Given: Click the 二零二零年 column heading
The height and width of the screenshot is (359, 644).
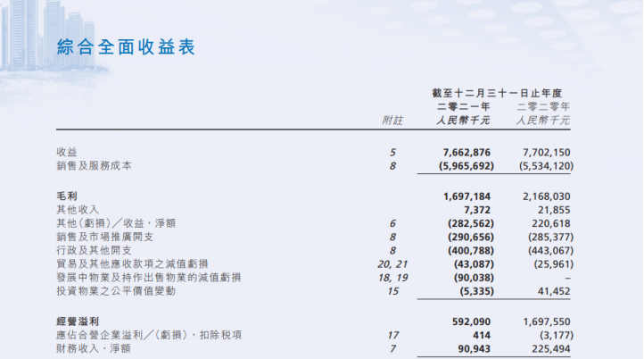Looking at the screenshot, I should [x=541, y=106].
